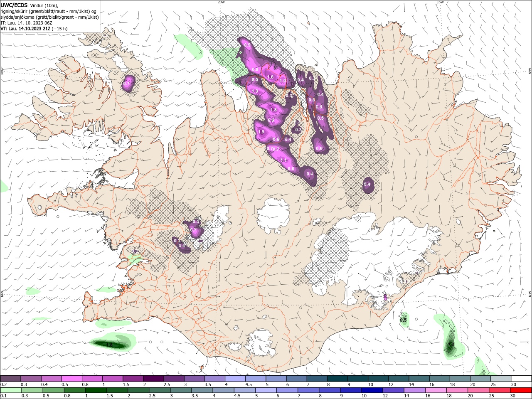532x399 pixels.
Task: Click the dark mauve 0.2 swatch in the upper legend row
Action: tap(11, 379)
